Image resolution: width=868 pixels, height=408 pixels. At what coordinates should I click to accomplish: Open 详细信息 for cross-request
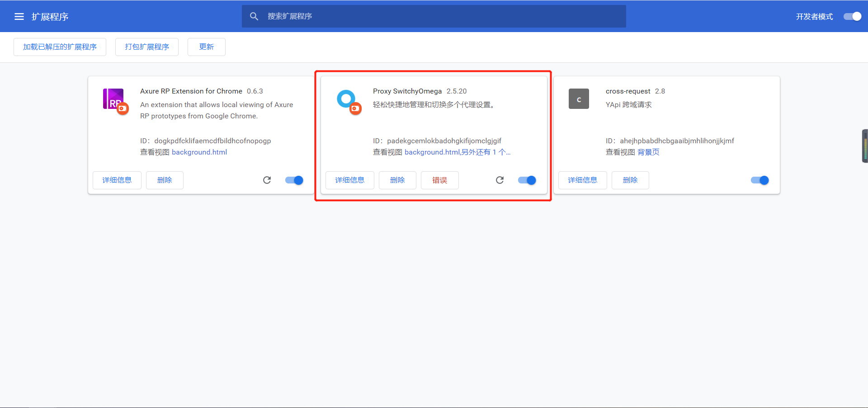coord(582,180)
